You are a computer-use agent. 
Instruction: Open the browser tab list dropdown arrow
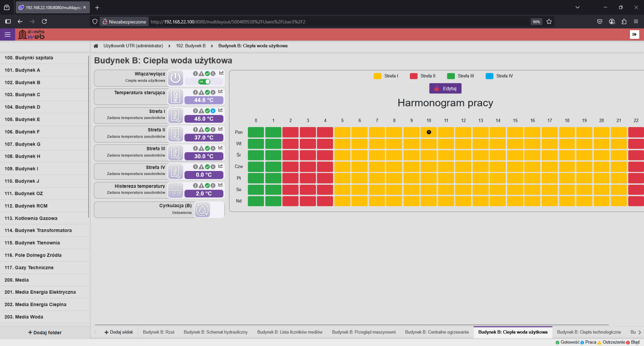click(x=578, y=7)
